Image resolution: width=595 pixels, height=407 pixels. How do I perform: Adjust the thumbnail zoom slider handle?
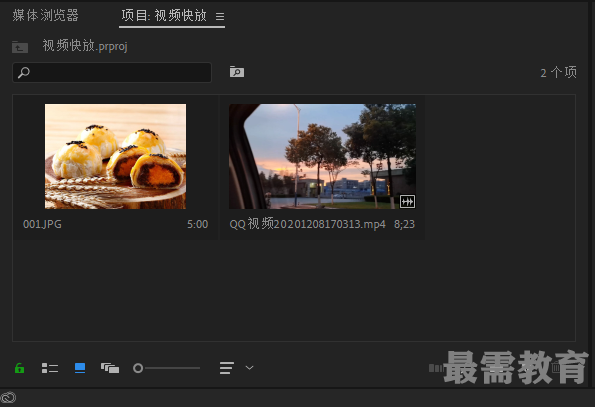click(138, 368)
